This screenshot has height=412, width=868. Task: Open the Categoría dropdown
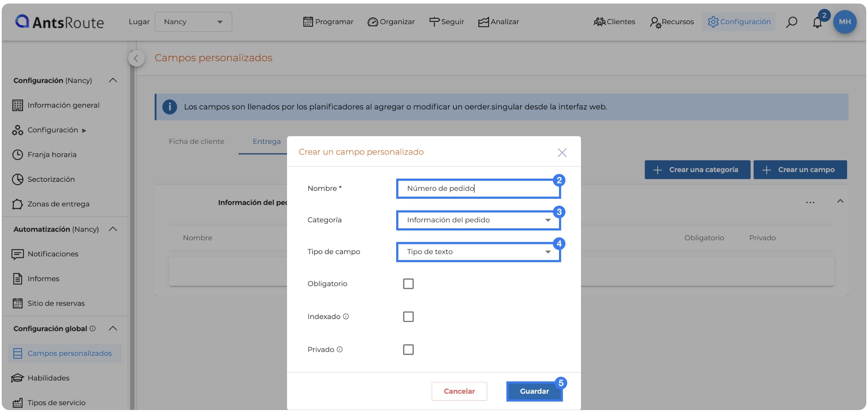(x=478, y=220)
